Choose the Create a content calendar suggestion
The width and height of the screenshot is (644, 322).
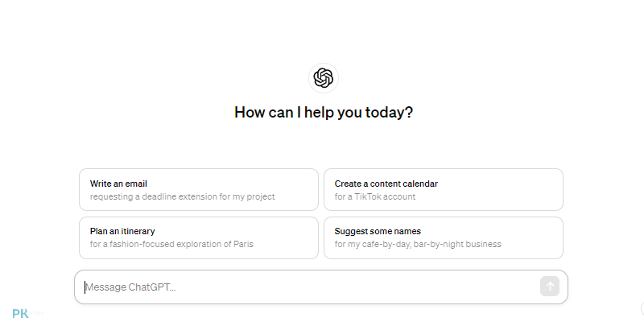(x=444, y=189)
